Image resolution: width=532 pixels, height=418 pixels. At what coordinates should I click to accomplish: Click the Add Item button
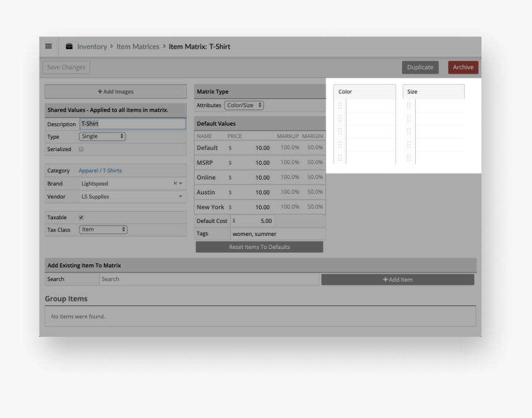click(398, 279)
